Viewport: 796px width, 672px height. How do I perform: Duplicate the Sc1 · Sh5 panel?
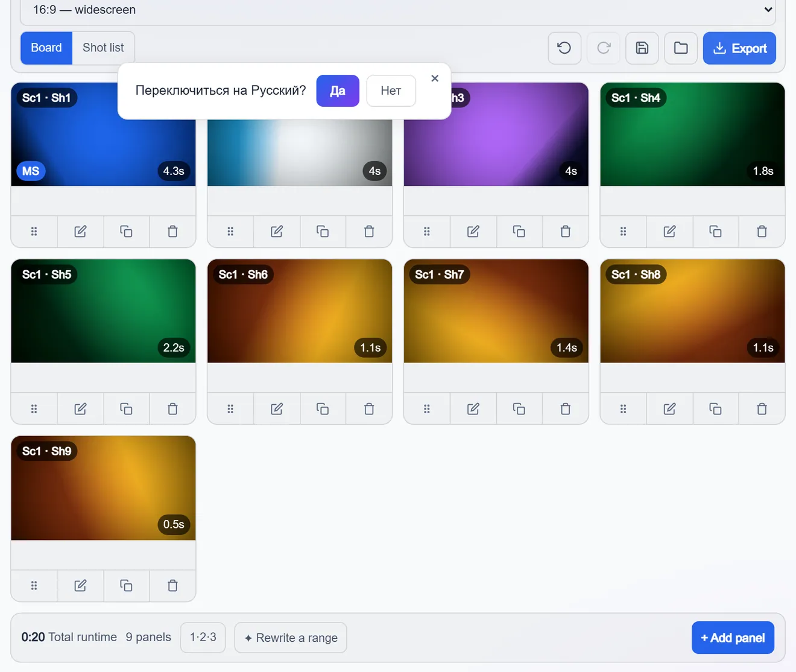pos(126,409)
